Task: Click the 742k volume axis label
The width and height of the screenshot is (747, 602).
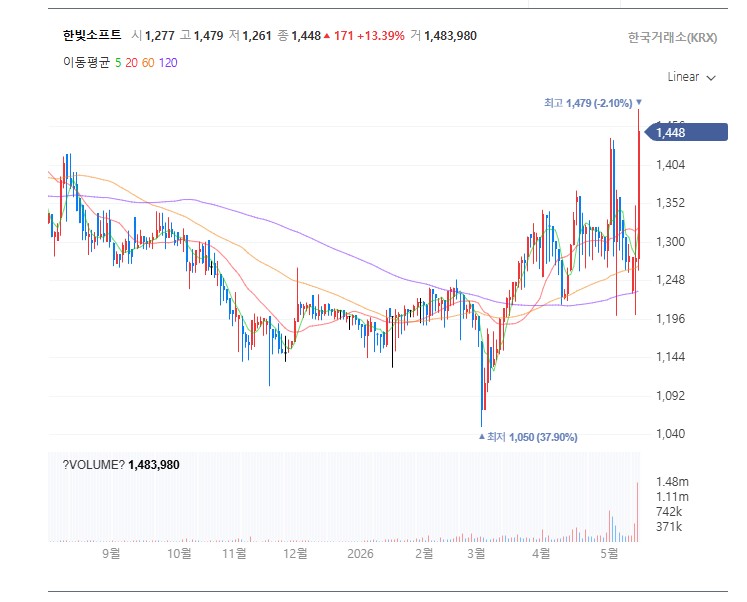Action: [x=669, y=512]
